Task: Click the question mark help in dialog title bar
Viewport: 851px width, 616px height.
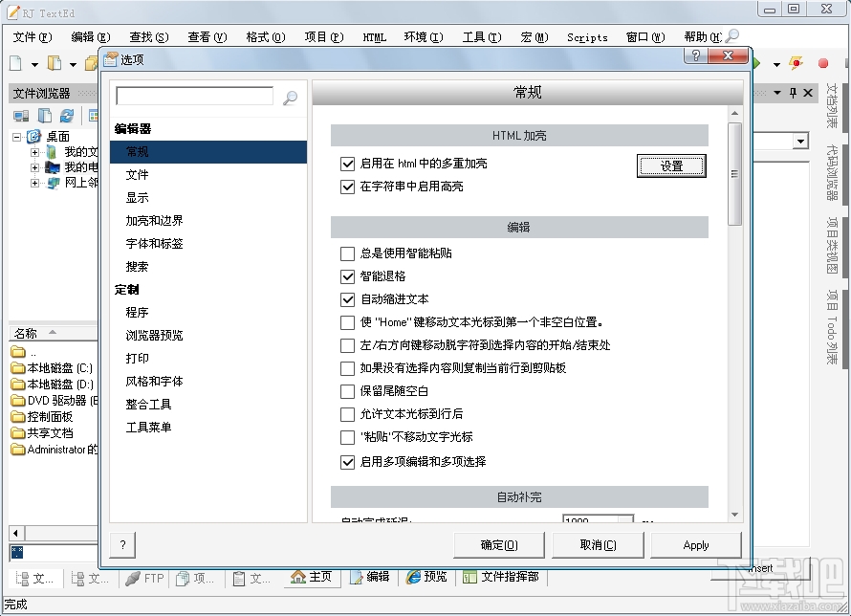Action: coord(696,55)
